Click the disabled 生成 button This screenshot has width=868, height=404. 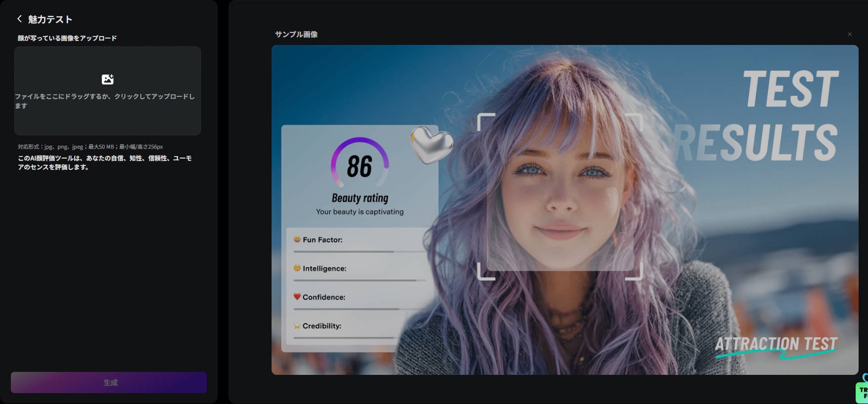tap(109, 382)
